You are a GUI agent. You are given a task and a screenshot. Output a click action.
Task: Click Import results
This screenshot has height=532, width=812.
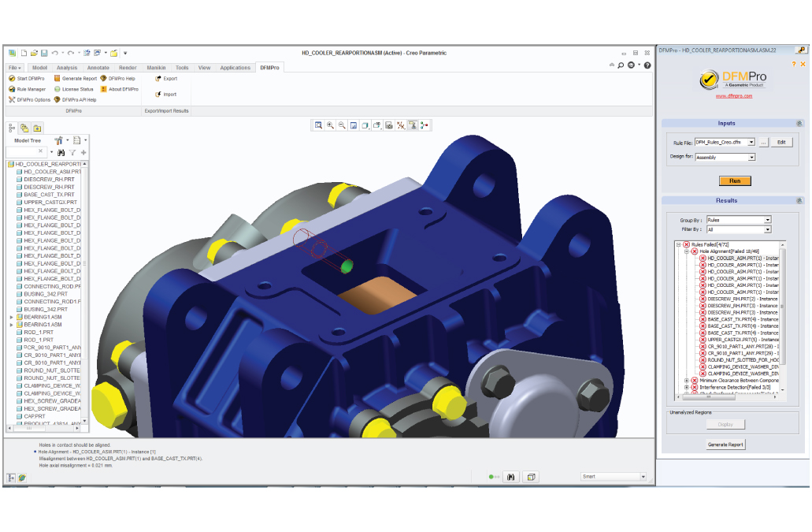click(165, 95)
